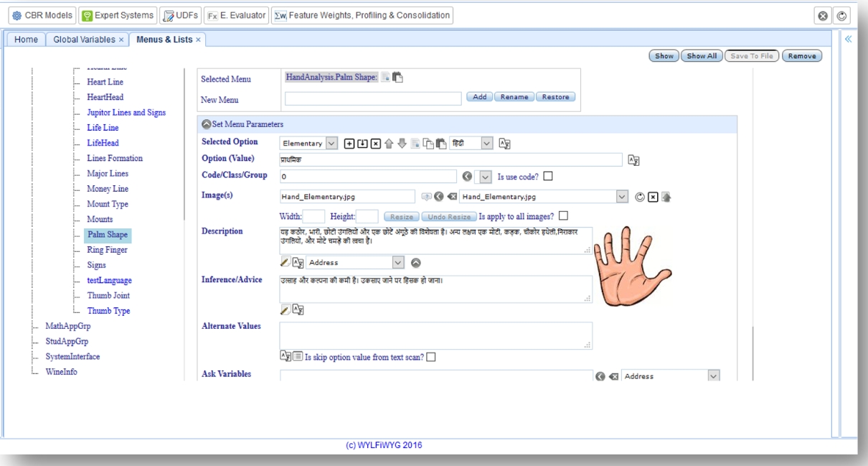This screenshot has height=466, width=868.
Task: Click translate icon beside Option (Value) field
Action: pos(633,160)
